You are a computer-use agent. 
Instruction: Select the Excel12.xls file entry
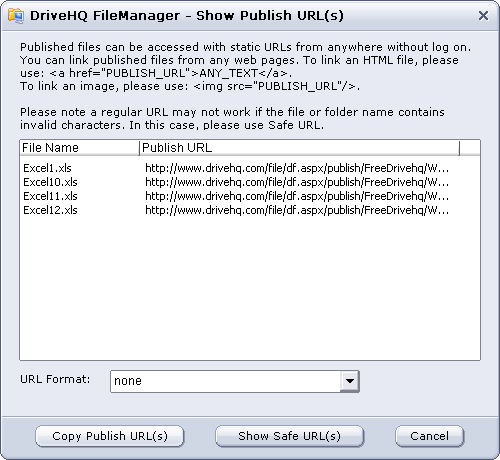(50, 210)
